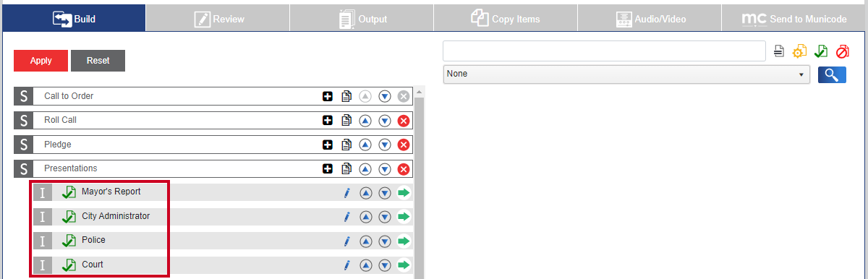Move Pledge section up
Viewport: 868px width, 279px height.
click(x=365, y=145)
